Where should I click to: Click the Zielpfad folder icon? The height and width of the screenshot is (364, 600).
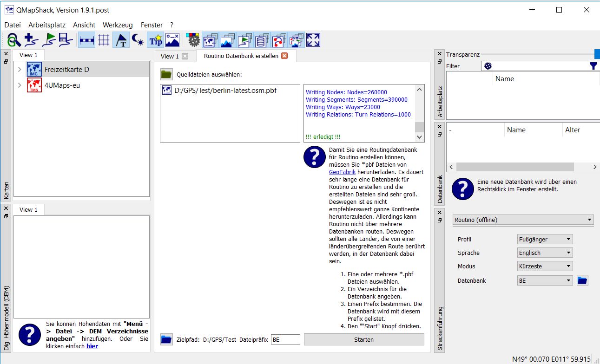click(166, 339)
